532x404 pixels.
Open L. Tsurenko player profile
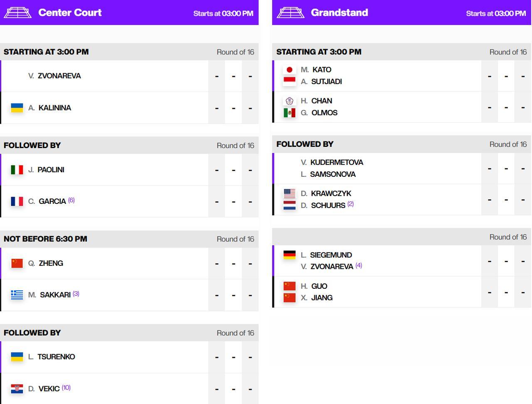pos(52,357)
